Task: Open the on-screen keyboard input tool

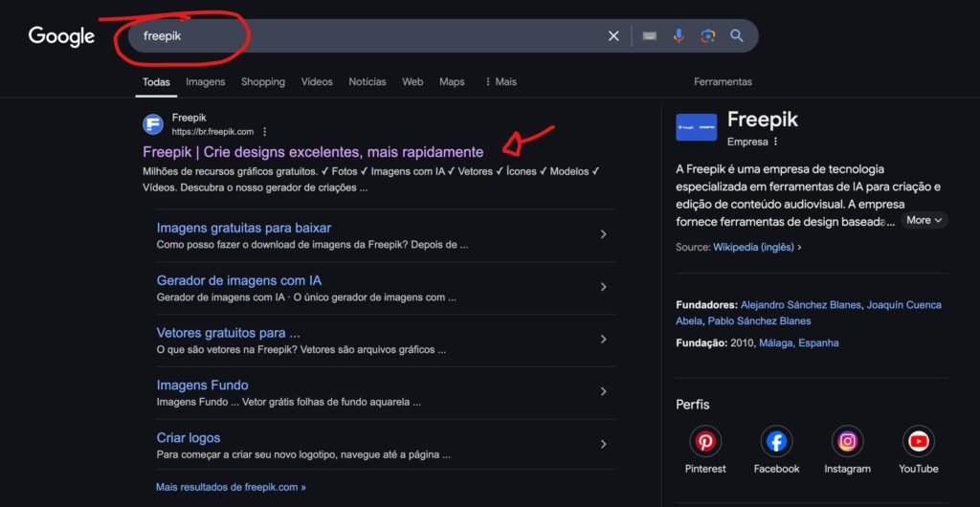Action: click(650, 36)
